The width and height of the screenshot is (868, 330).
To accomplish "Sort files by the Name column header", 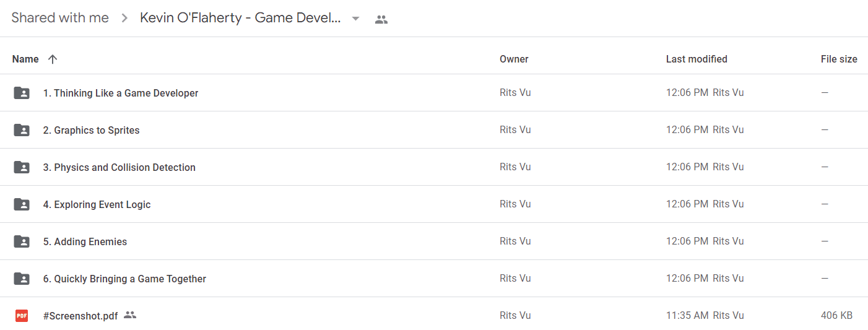I will (x=25, y=59).
